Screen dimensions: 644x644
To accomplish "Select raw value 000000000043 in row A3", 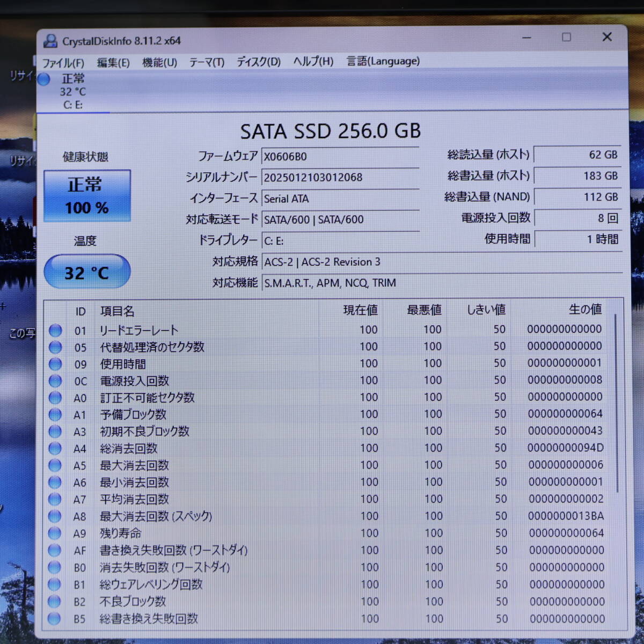I will point(565,430).
